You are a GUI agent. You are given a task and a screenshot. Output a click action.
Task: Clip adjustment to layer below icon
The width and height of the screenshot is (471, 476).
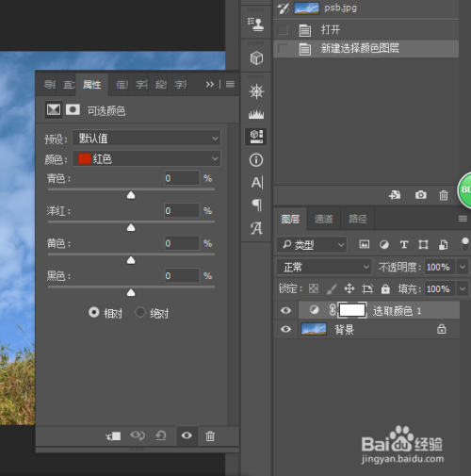113,436
